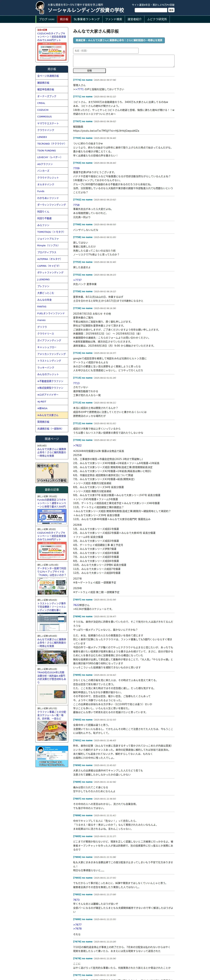Click the site mascot logo icon
The height and width of the screenshot is (980, 210).
[x=40, y=8]
